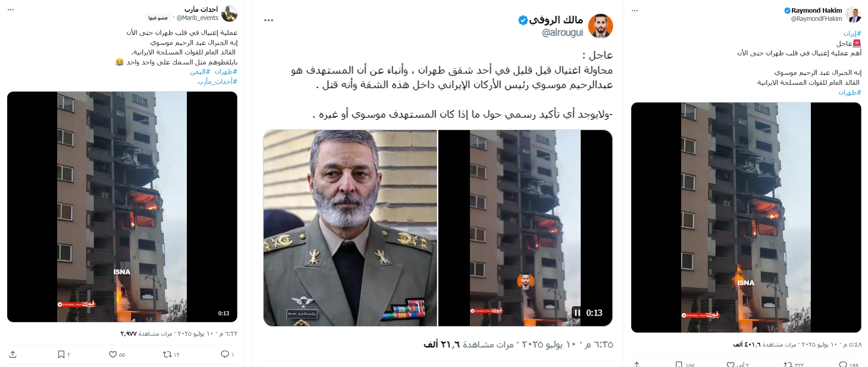Open the general's portrait photo
Screen dimensions: 868x367
click(350, 228)
